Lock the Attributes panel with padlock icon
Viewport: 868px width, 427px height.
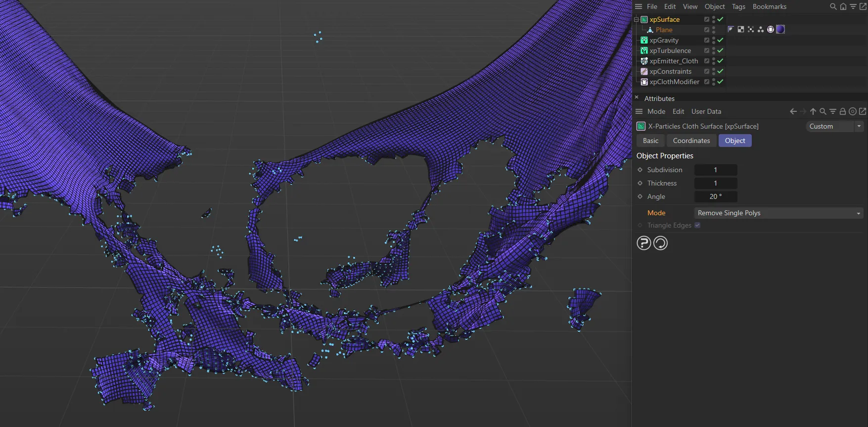point(843,112)
